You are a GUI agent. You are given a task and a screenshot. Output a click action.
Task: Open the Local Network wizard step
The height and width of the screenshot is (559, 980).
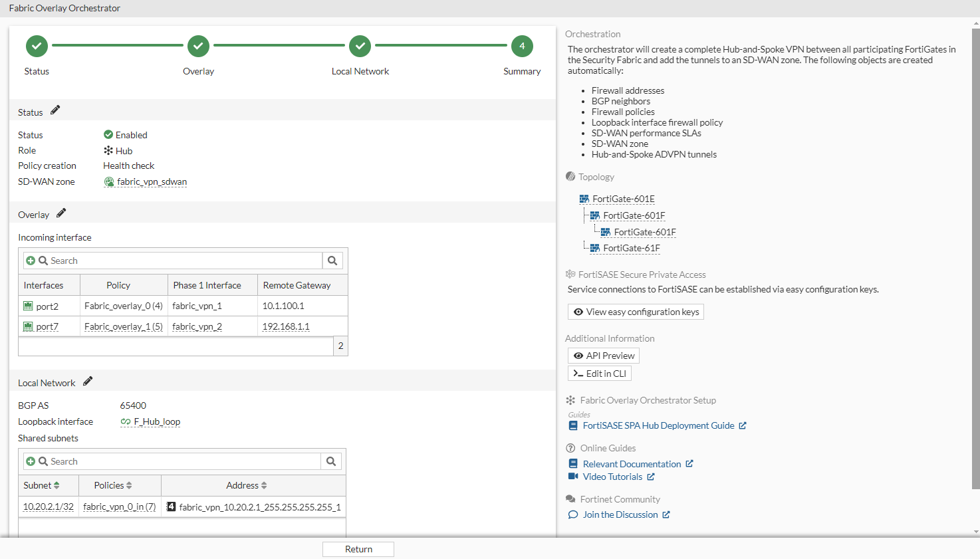pos(360,46)
